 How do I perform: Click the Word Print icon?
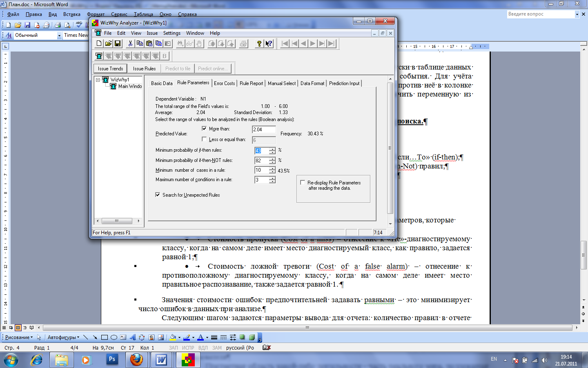58,25
